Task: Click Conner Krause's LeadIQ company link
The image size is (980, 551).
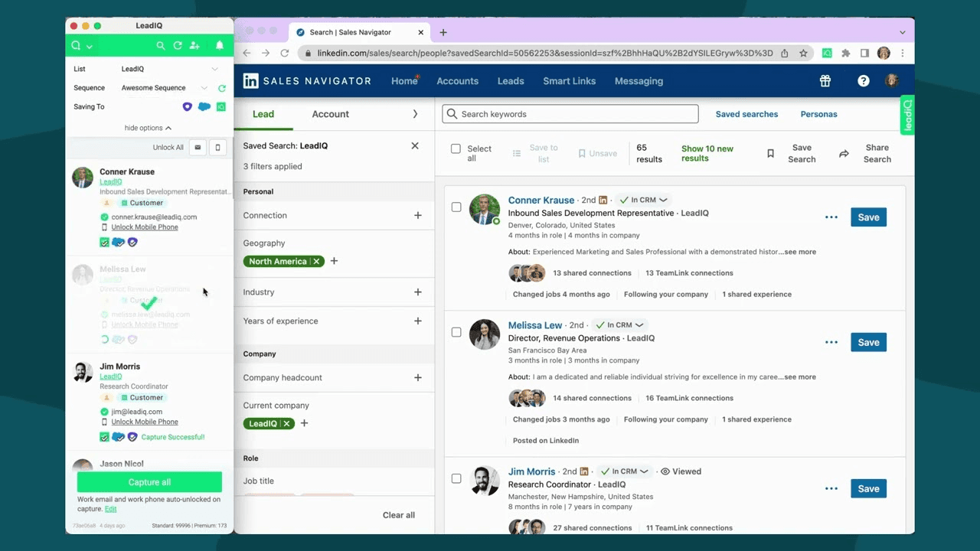Action: (x=111, y=182)
